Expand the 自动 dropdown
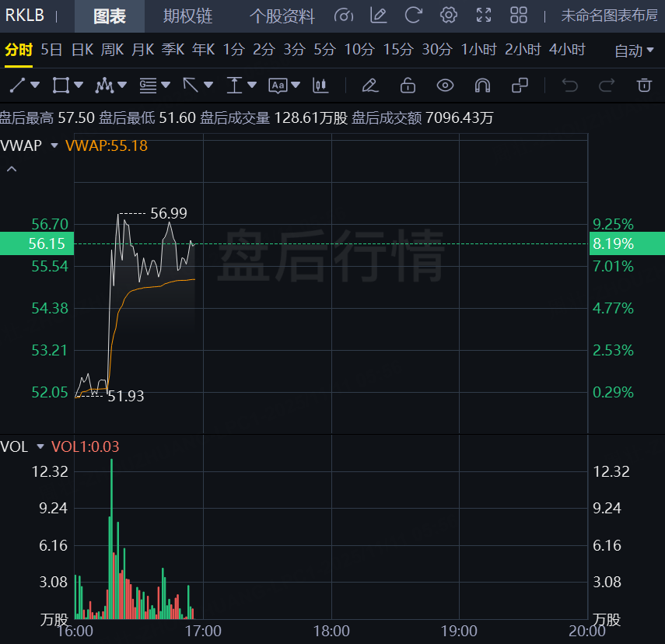 pyautogui.click(x=634, y=51)
